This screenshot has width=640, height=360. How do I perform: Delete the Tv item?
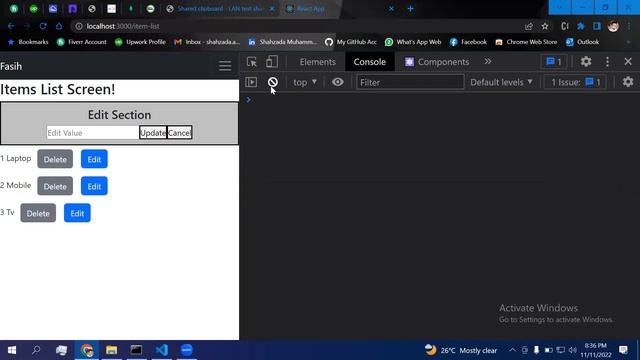(38, 213)
